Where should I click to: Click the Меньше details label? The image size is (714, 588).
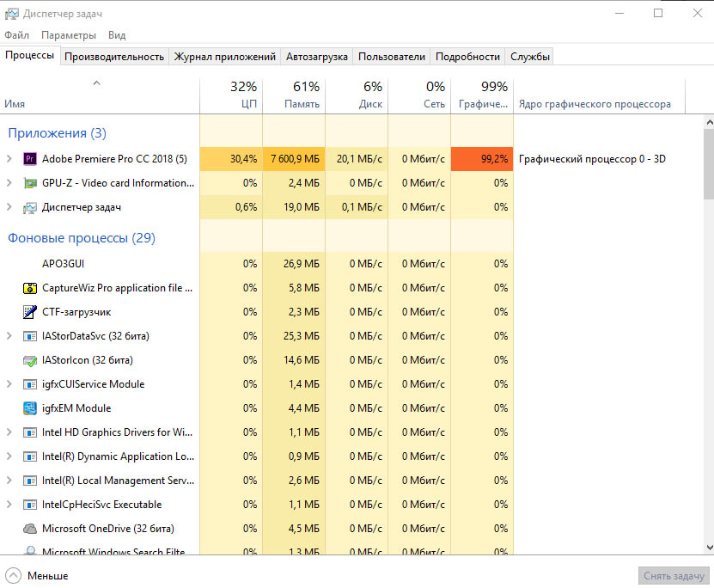48,576
